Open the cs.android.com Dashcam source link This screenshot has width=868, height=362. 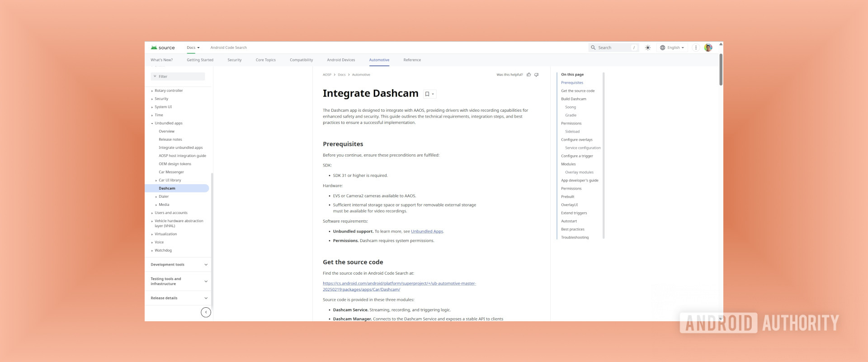coord(399,283)
